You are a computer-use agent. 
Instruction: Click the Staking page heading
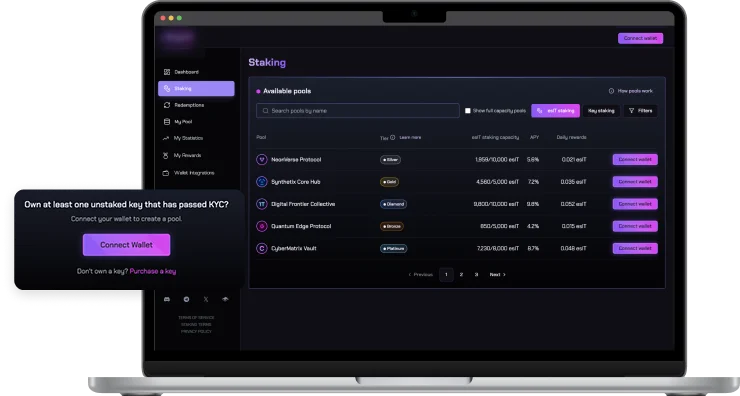(267, 62)
